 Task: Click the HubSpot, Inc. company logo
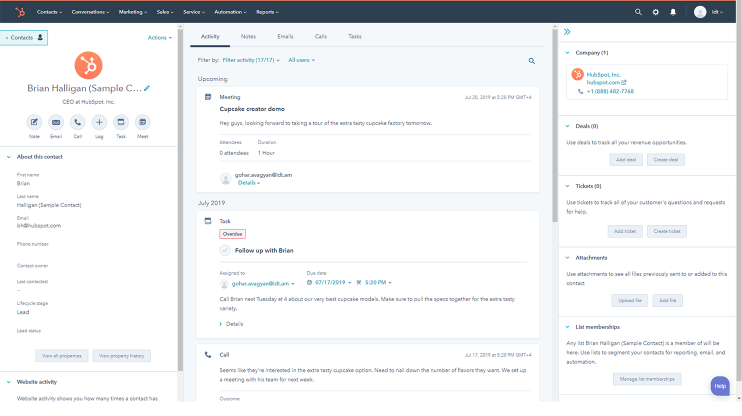pos(578,74)
